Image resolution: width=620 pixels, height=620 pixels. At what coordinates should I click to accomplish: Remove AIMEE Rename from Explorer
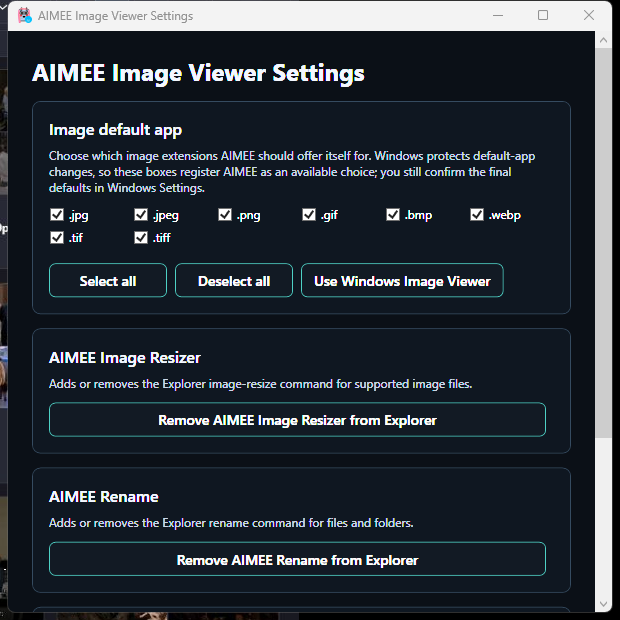(297, 560)
